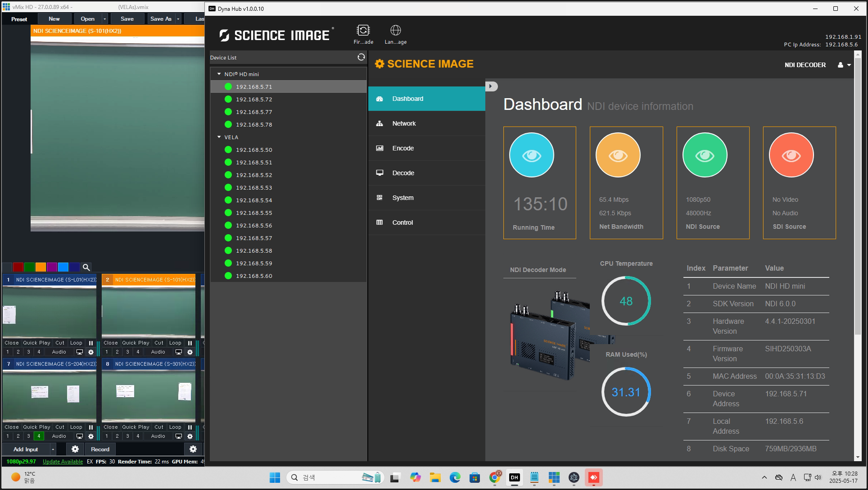The height and width of the screenshot is (490, 868).
Task: Click the Net Bandwidth orange eye icon
Action: 618,155
